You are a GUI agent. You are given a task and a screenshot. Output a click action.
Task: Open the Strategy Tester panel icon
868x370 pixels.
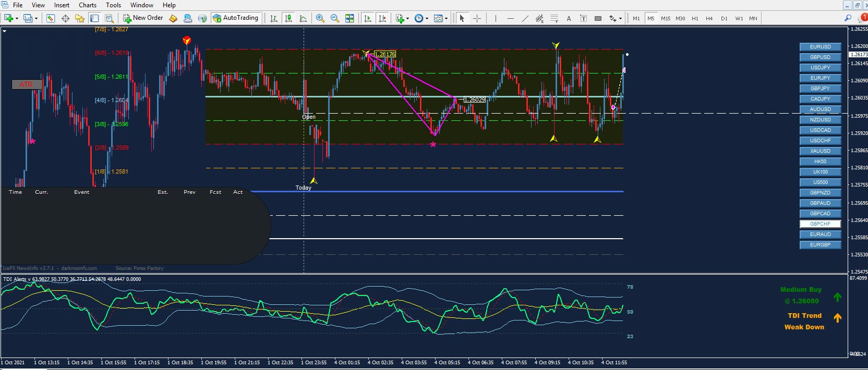tap(109, 18)
